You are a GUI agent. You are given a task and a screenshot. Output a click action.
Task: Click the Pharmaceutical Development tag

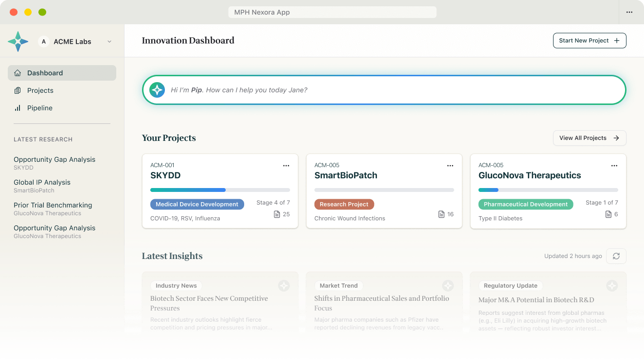click(526, 205)
